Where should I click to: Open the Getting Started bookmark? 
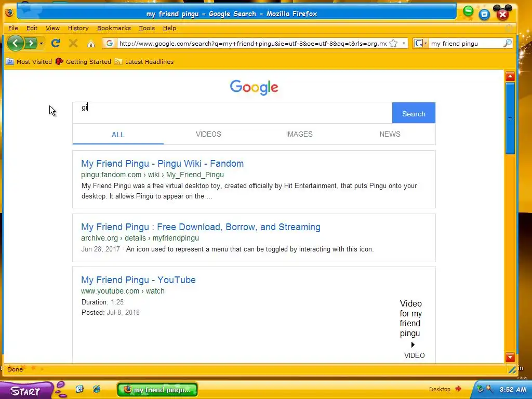click(83, 62)
